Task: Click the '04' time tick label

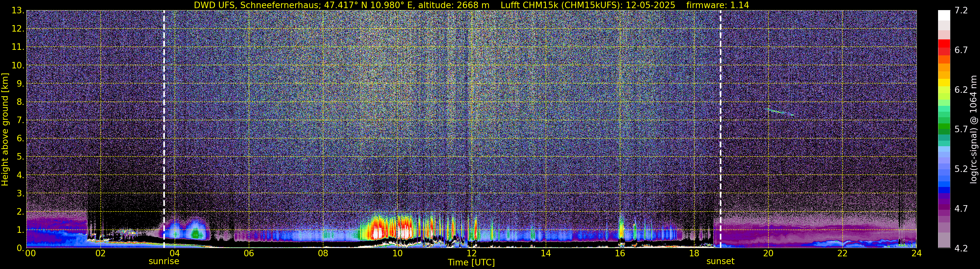Action: [x=175, y=253]
